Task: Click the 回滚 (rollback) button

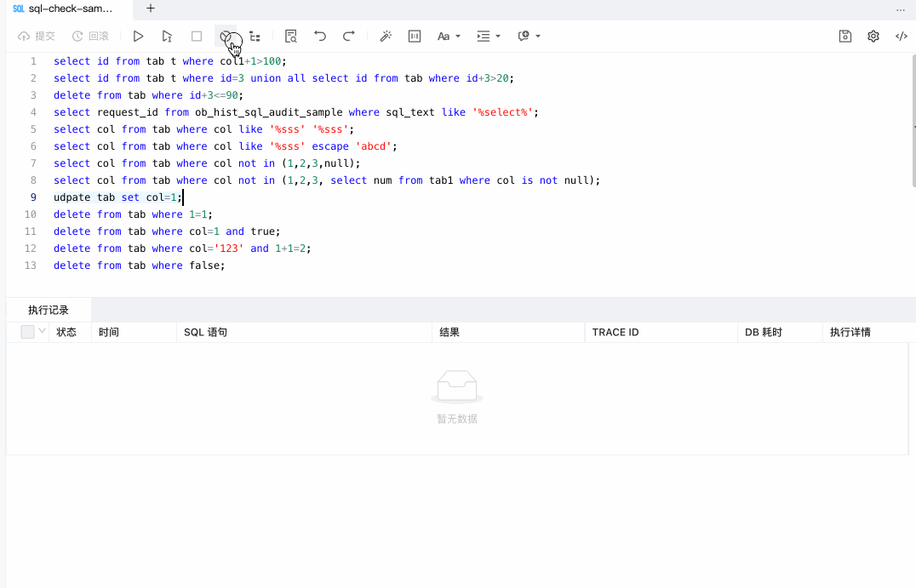Action: [x=90, y=37]
